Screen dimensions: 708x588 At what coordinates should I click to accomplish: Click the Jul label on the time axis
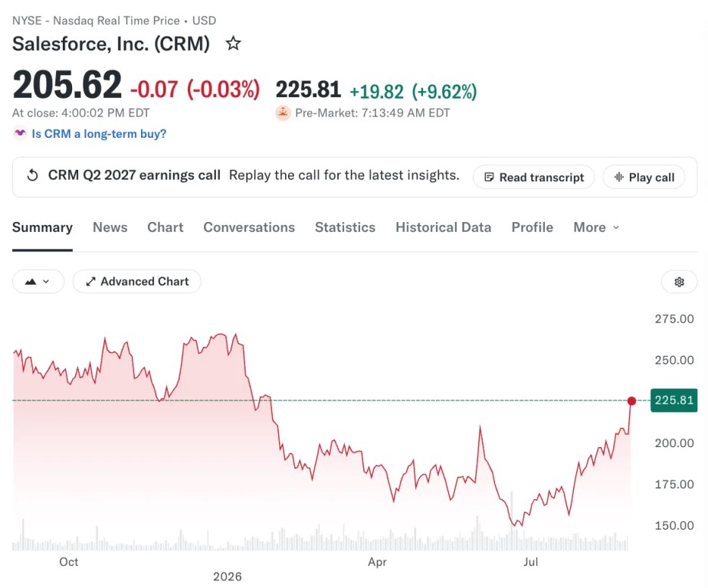tap(530, 562)
